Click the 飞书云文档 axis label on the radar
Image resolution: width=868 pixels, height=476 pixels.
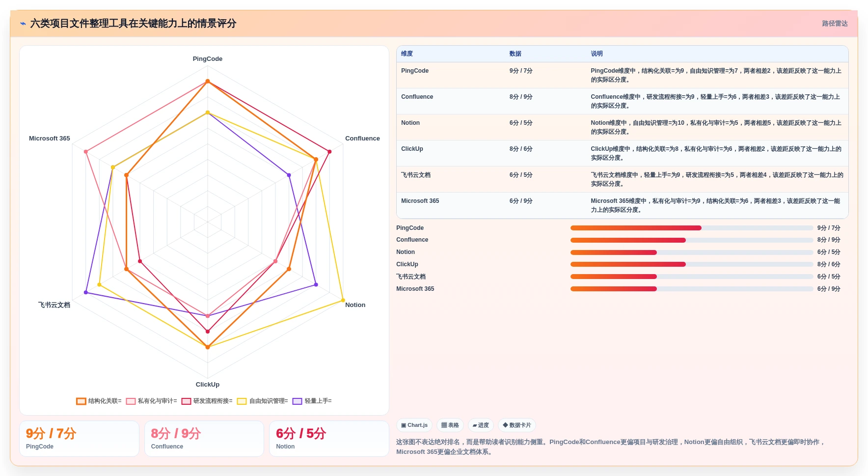(x=54, y=305)
